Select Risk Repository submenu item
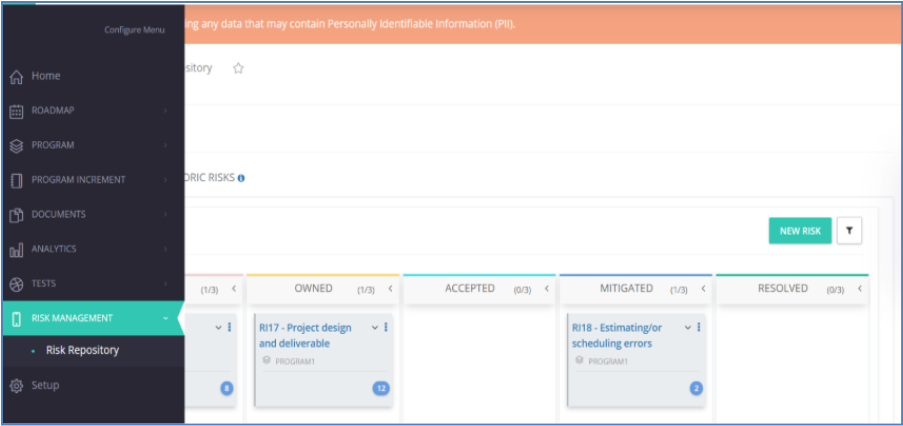The width and height of the screenshot is (903, 426). pyautogui.click(x=82, y=350)
